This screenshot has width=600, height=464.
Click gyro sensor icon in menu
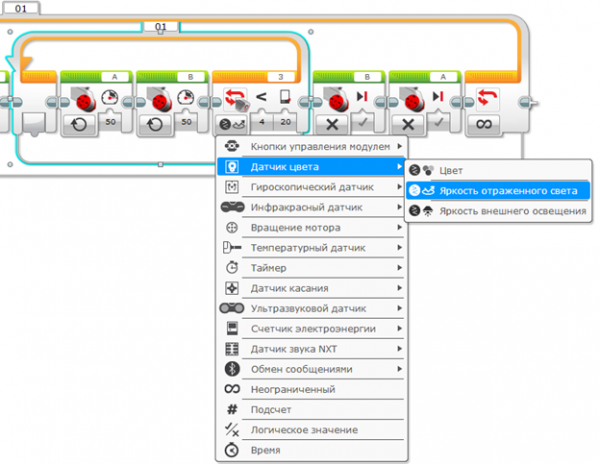[x=232, y=187]
